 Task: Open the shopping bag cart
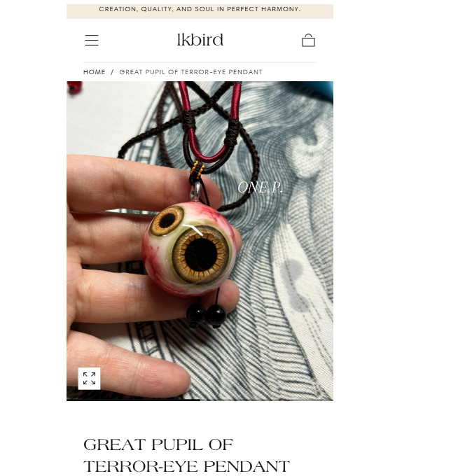click(x=308, y=40)
